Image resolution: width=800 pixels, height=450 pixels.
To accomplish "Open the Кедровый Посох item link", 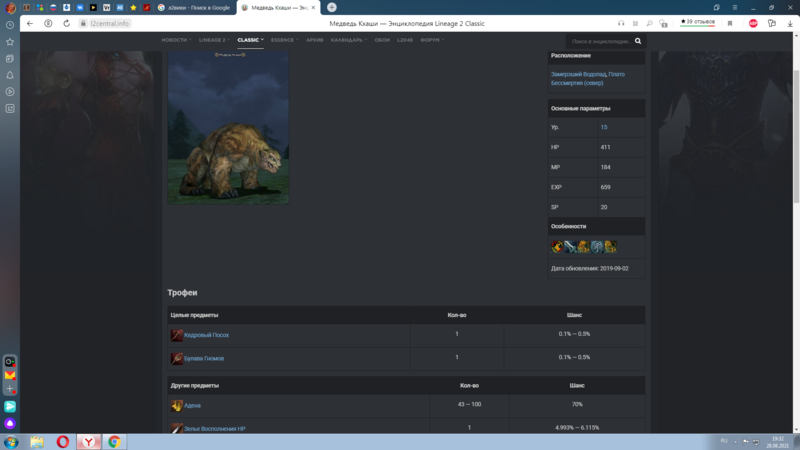I will point(206,335).
